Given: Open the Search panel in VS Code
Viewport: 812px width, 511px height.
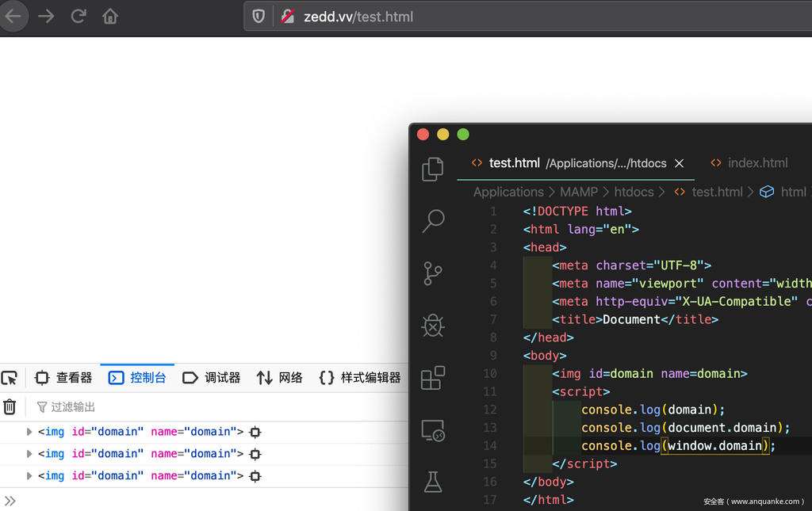Looking at the screenshot, I should coord(433,221).
